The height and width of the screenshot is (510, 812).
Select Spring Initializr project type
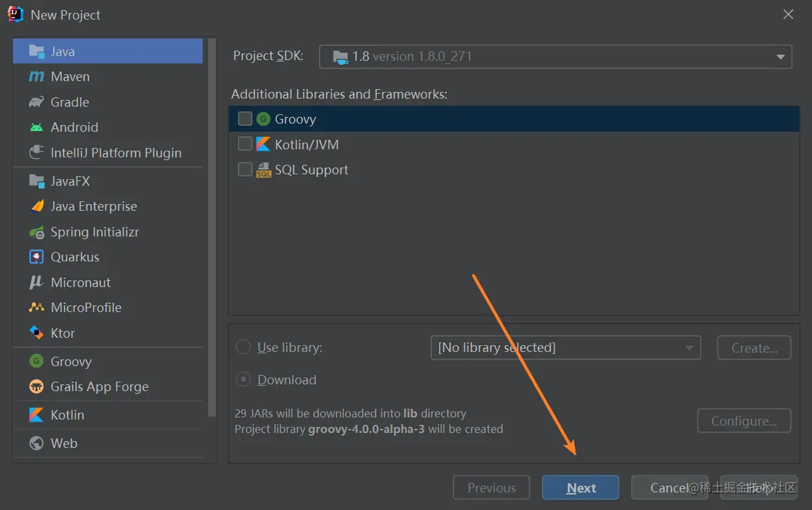point(107,232)
